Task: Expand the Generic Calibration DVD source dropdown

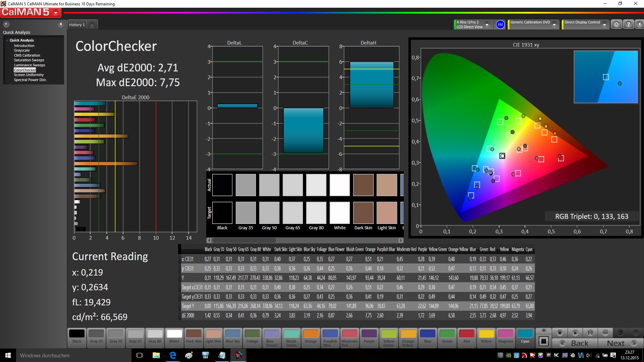Action: point(554,25)
